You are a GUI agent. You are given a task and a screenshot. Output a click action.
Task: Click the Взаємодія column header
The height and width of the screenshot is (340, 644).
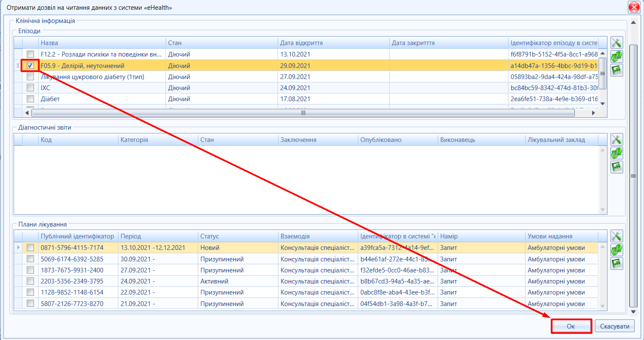(318, 236)
